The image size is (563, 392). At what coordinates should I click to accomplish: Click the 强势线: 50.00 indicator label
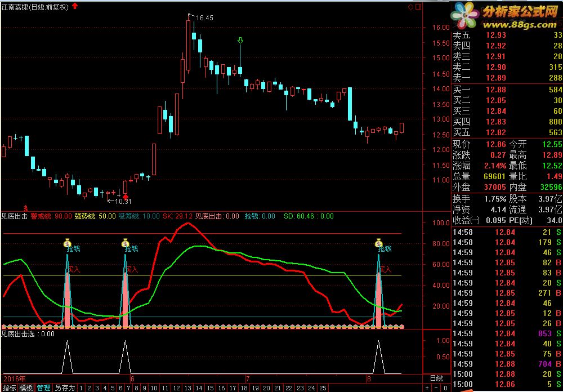pos(95,216)
